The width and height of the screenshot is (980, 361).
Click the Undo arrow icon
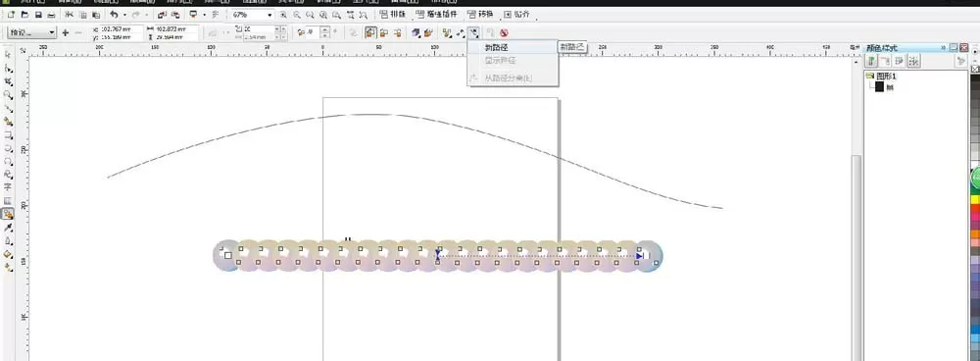114,15
